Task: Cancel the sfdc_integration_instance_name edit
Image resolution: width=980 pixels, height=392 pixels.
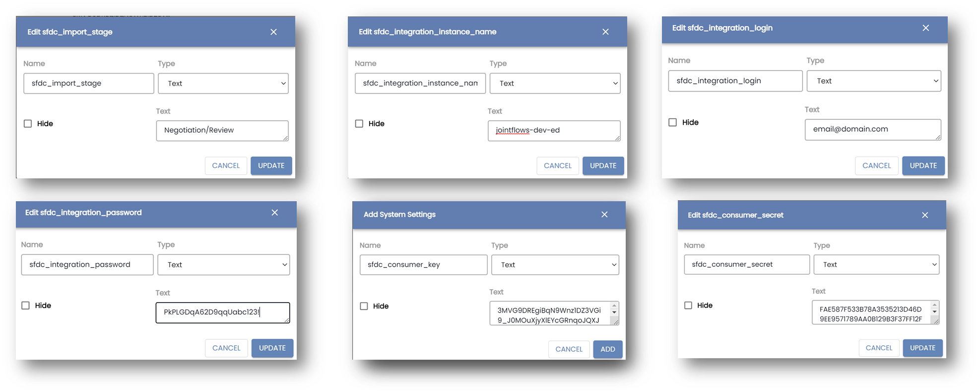Action: 557,165
